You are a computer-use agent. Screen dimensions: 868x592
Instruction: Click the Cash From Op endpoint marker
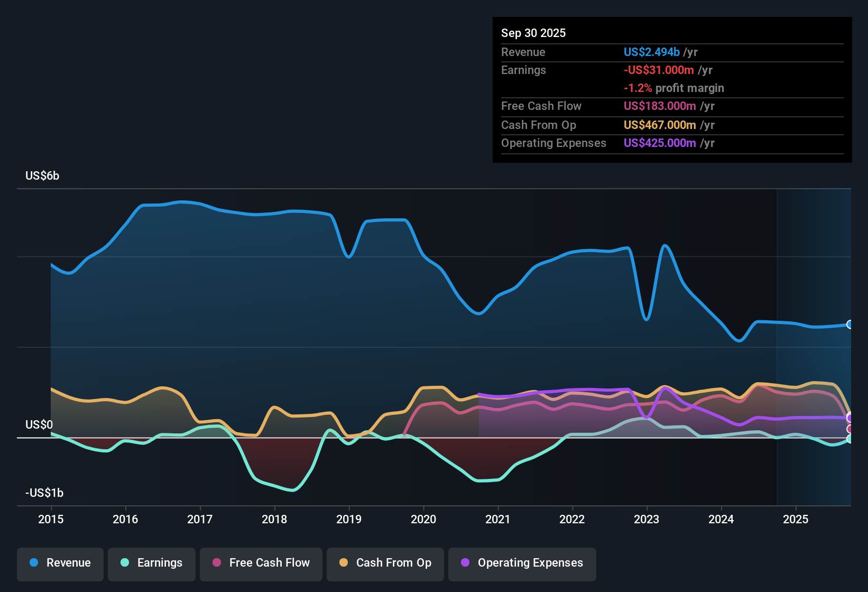[x=849, y=413]
